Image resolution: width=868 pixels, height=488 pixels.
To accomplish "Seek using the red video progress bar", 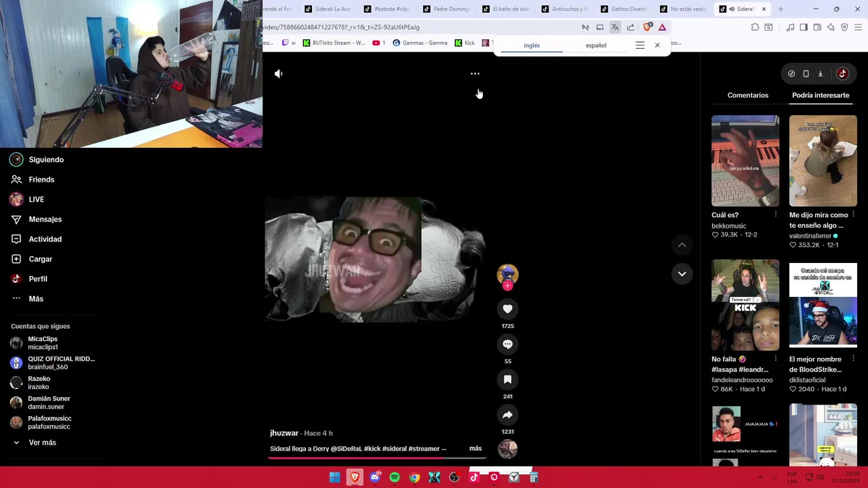I will point(377,457).
